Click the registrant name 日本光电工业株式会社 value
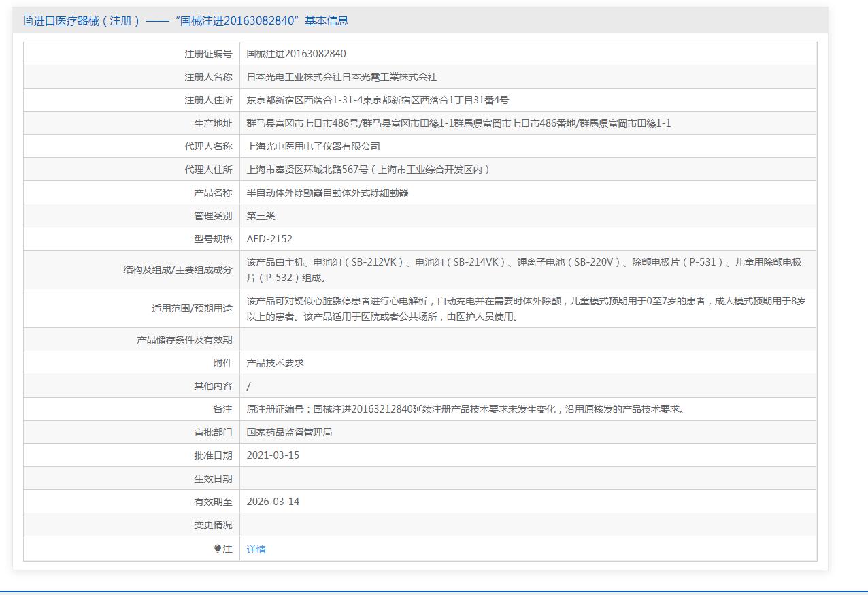This screenshot has height=595, width=868. pyautogui.click(x=341, y=77)
